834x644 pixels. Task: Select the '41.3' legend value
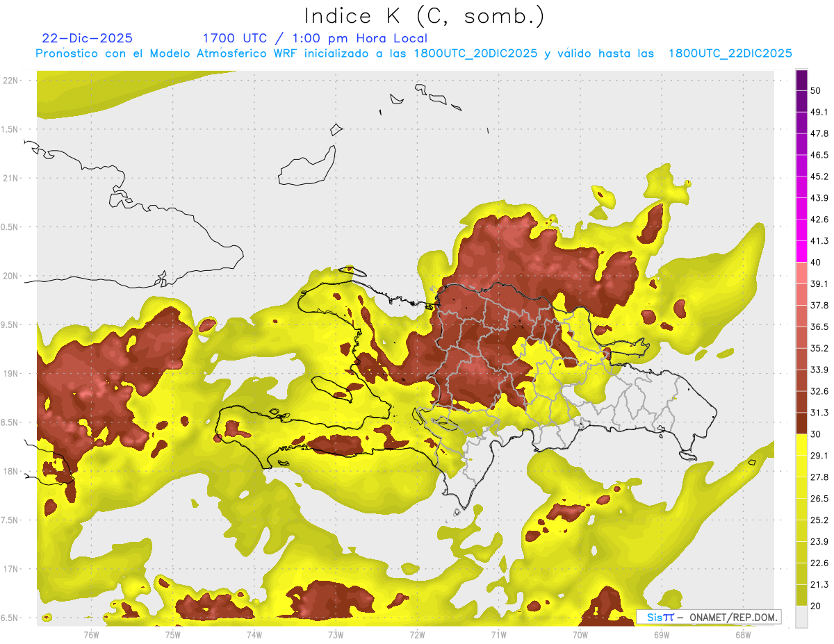click(819, 241)
